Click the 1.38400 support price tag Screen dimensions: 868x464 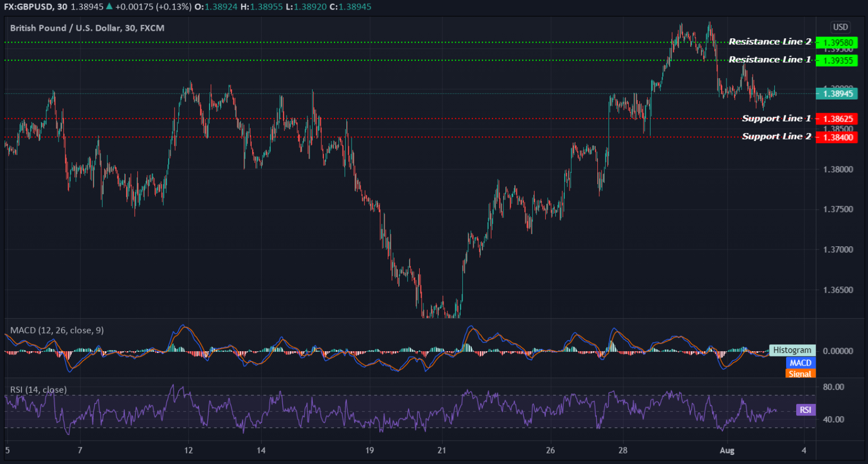[837, 137]
